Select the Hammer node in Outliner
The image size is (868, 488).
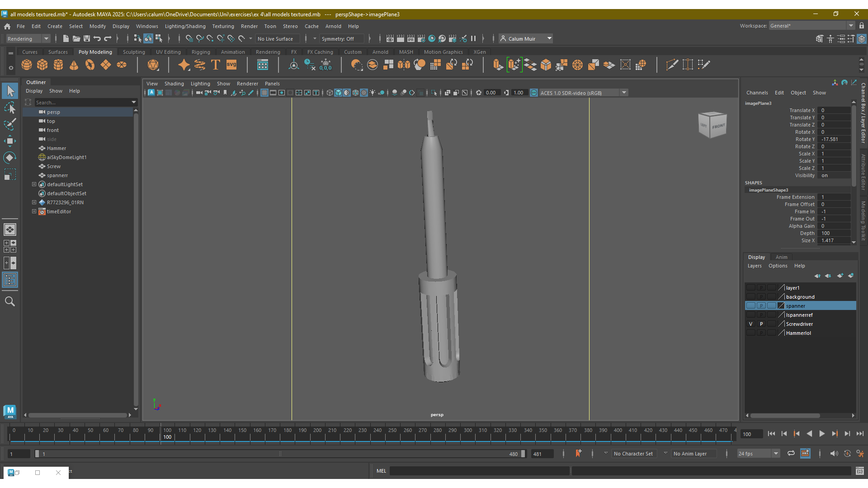[x=56, y=148]
